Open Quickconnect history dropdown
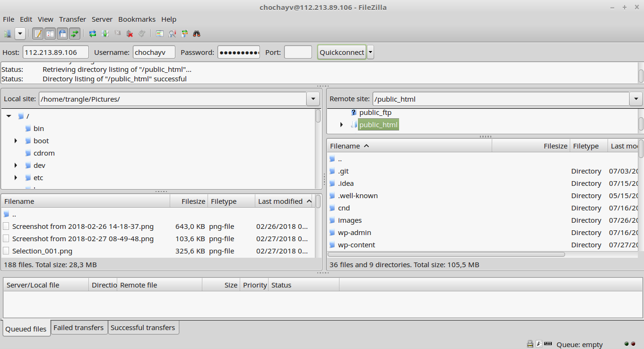Image resolution: width=644 pixels, height=349 pixels. tap(370, 52)
